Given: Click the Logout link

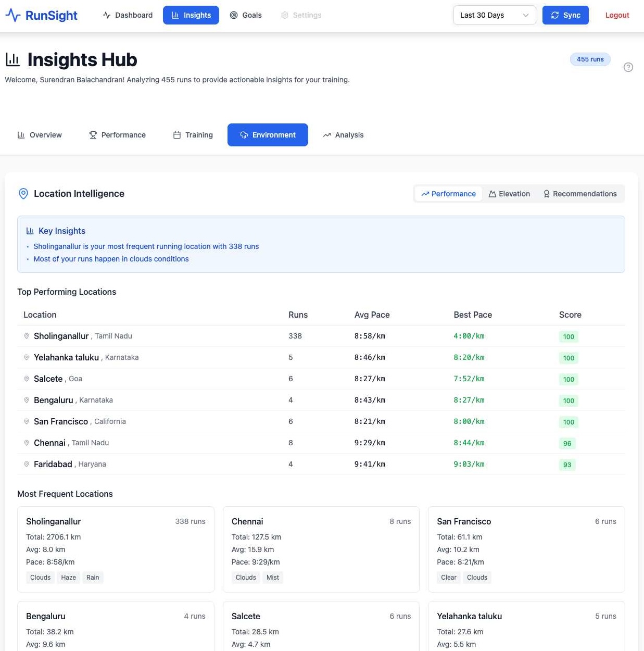Looking at the screenshot, I should point(617,15).
